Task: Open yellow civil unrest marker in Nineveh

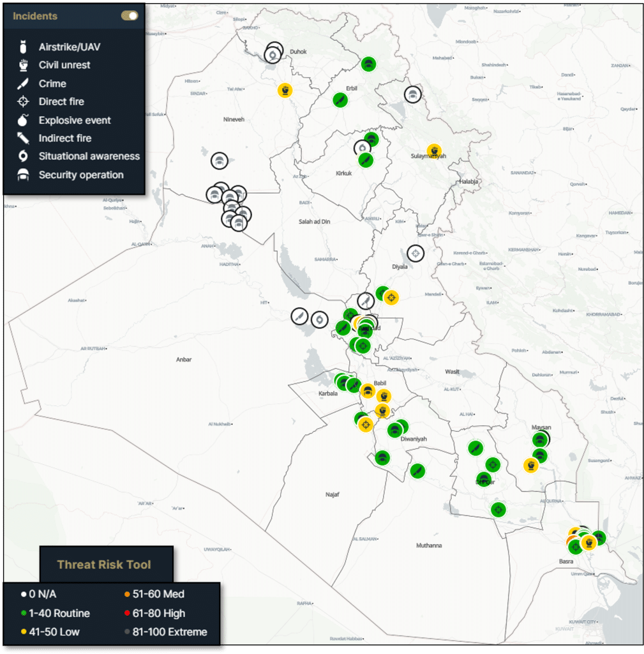Action: 285,90
